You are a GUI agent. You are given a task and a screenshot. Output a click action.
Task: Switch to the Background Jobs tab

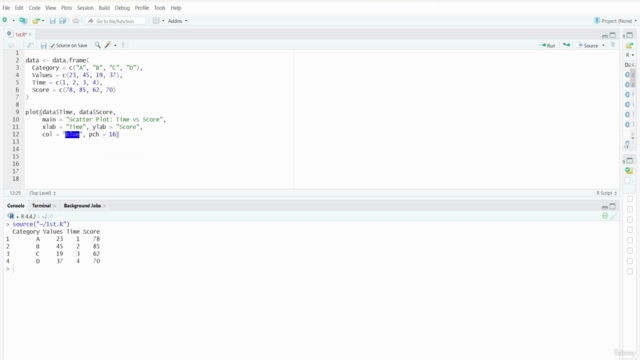pos(82,206)
